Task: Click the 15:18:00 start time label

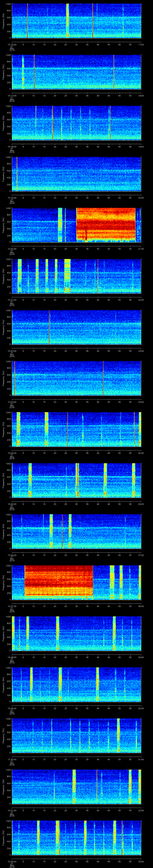Action: (12, 147)
